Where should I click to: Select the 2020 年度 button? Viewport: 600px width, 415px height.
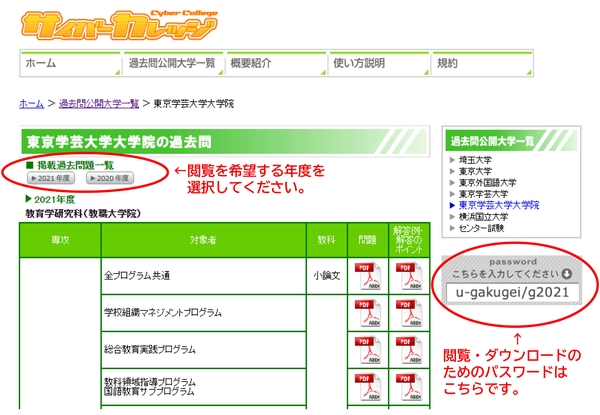[x=110, y=178]
